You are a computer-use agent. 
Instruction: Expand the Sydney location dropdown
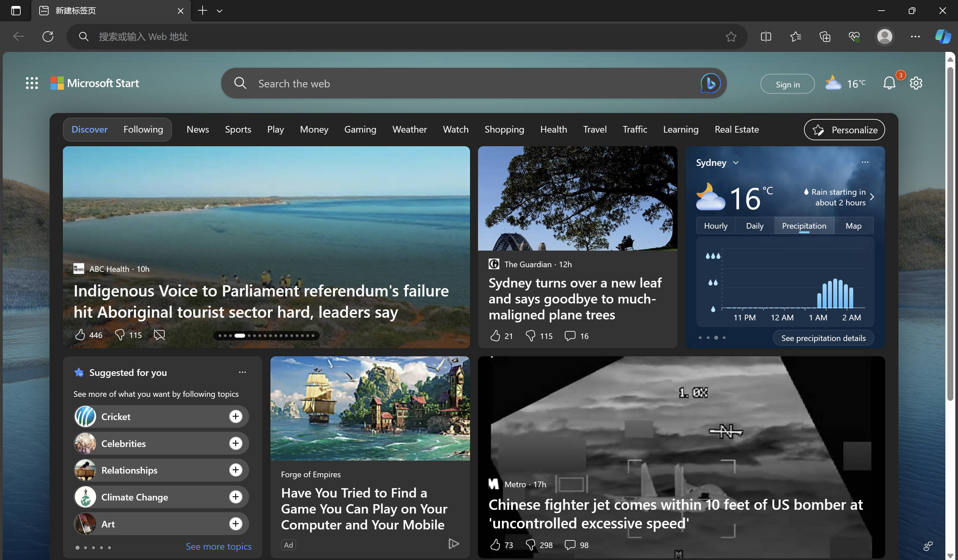click(x=735, y=163)
